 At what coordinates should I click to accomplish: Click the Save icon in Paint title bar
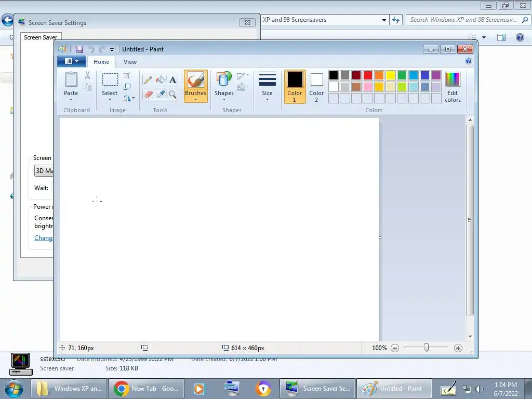pyautogui.click(x=79, y=49)
